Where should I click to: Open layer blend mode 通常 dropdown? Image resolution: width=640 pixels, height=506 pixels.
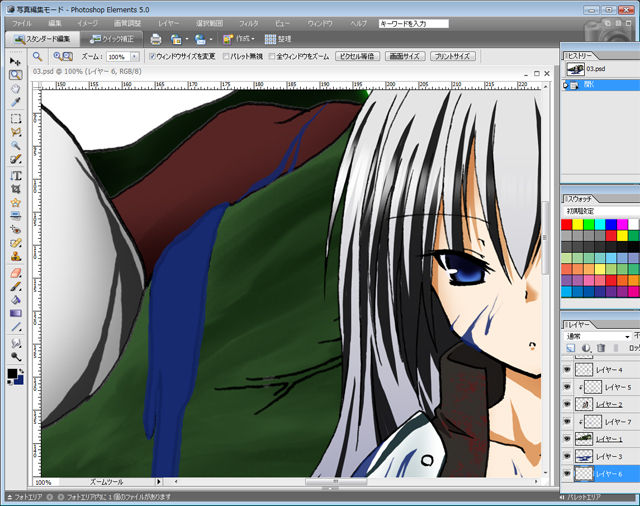(597, 336)
